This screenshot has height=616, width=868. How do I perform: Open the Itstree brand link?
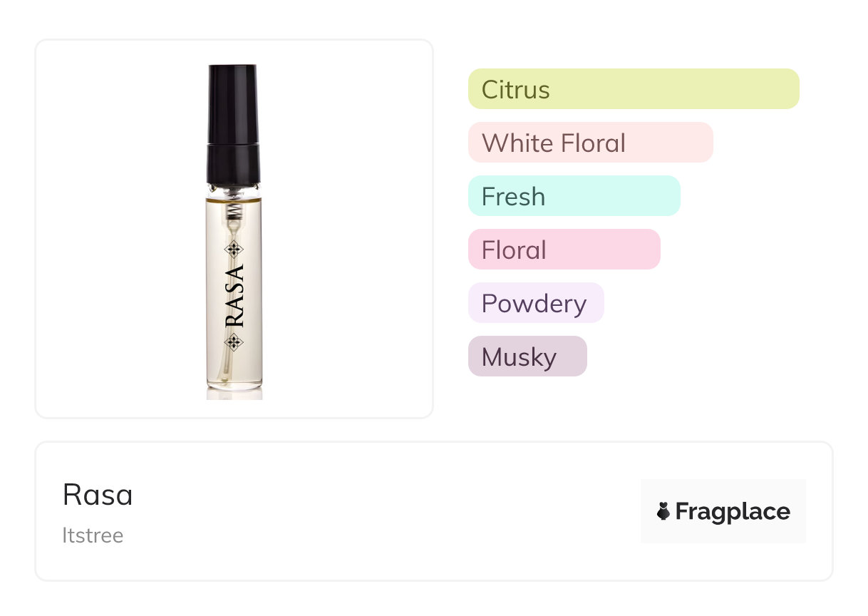(93, 535)
